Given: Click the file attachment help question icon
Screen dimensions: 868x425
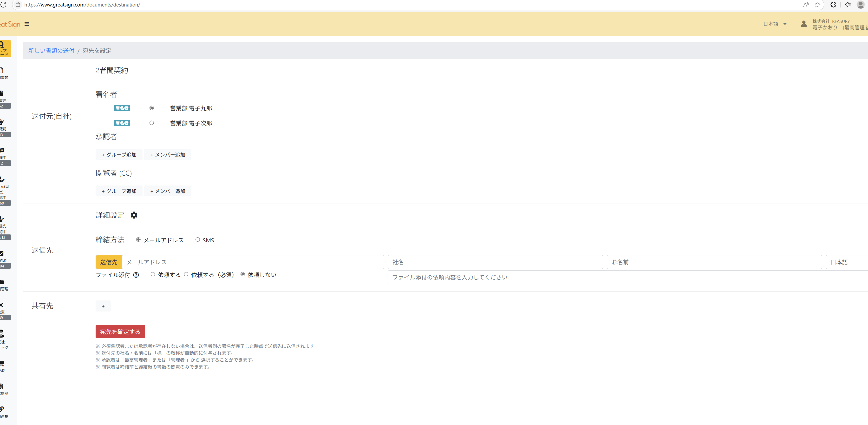Looking at the screenshot, I should click(x=136, y=275).
